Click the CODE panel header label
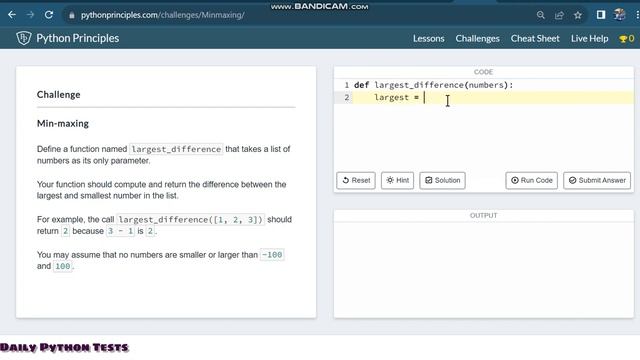Viewport: 640px width, 360px height. click(x=483, y=72)
